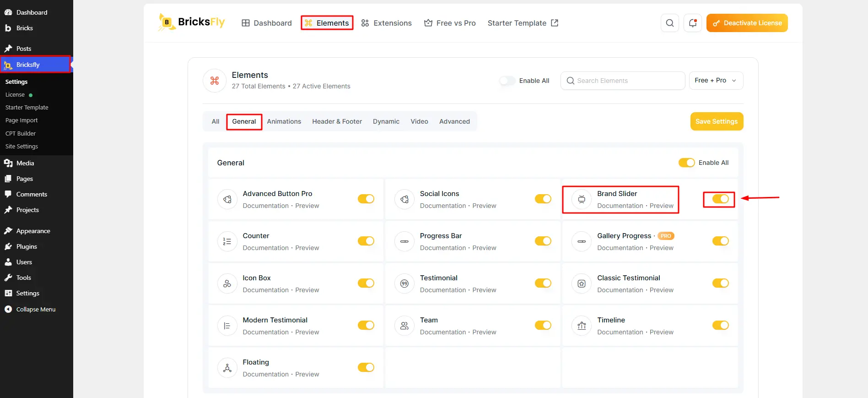Open WordPress Dashboard in the sidebar
868x398 pixels.
click(36, 12)
